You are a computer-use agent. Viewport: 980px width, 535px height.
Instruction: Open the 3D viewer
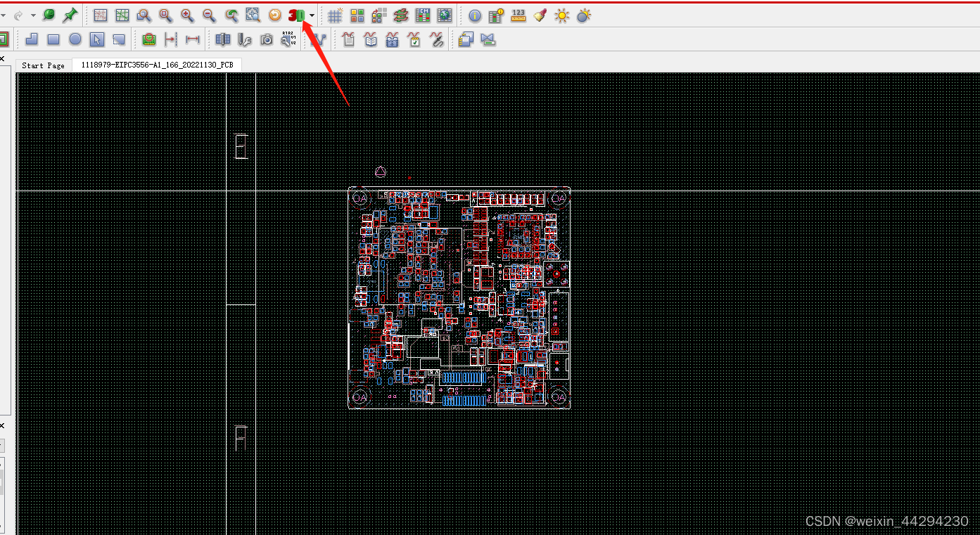coord(296,15)
